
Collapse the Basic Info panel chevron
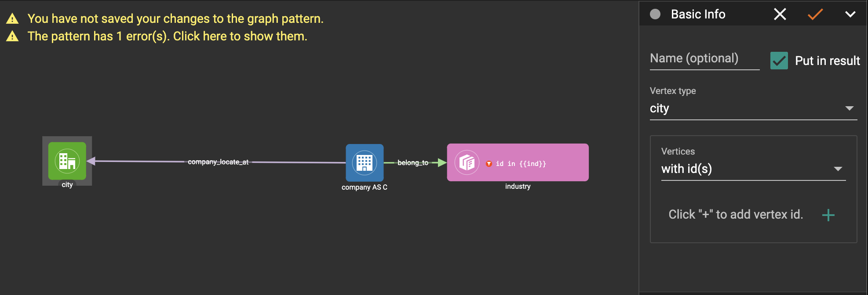(x=850, y=14)
